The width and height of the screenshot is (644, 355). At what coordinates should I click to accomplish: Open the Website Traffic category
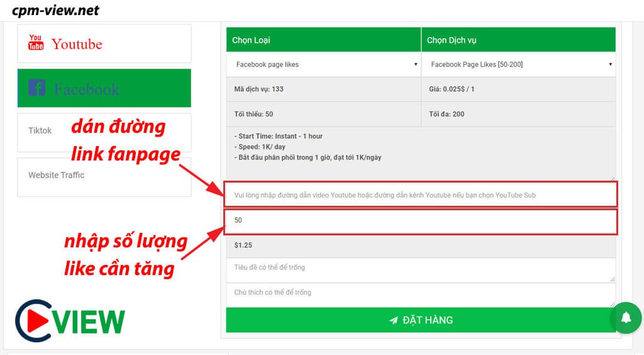(x=104, y=177)
